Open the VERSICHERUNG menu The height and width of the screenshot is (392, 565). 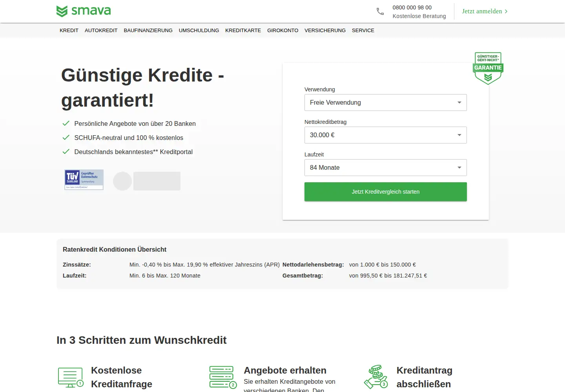[325, 30]
